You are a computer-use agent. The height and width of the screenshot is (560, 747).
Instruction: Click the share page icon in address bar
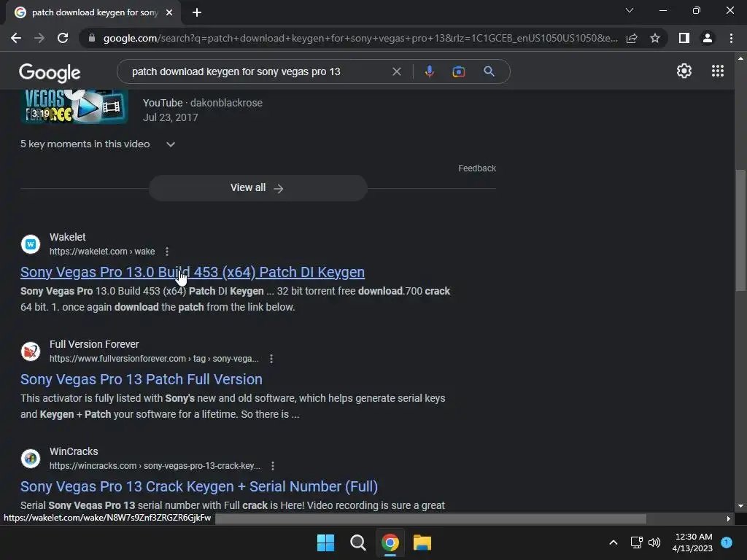click(x=632, y=38)
